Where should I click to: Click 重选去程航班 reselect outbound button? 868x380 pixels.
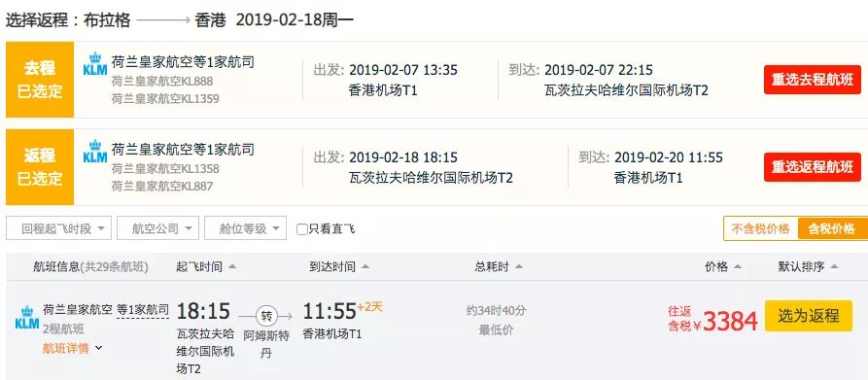(813, 80)
